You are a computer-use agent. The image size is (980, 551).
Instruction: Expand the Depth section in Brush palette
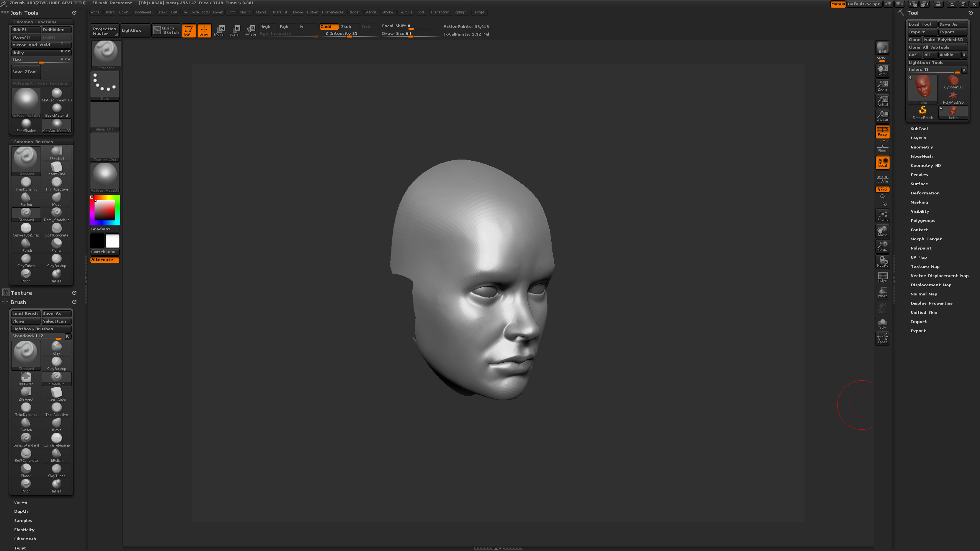click(x=21, y=511)
